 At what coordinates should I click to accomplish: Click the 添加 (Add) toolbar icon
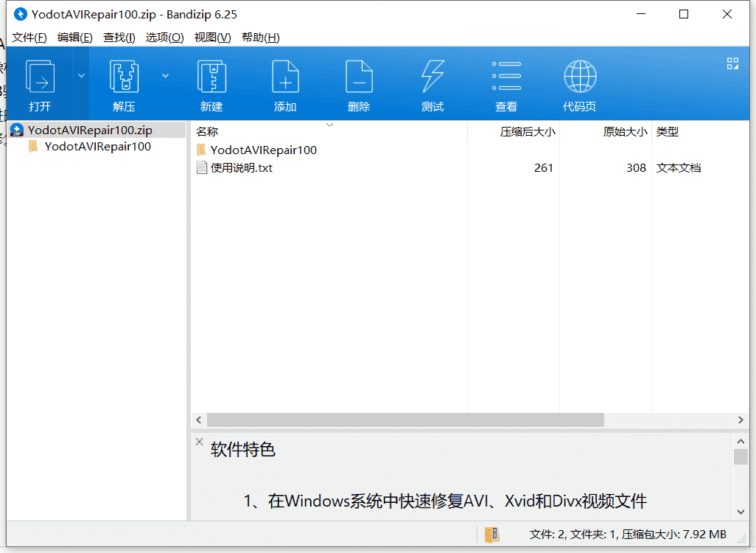click(x=285, y=76)
